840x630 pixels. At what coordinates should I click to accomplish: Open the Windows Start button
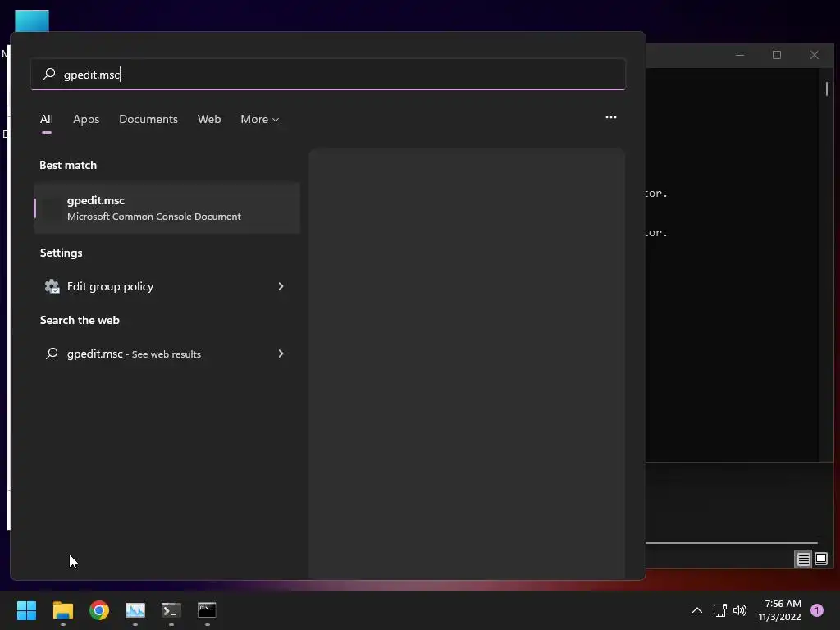click(27, 610)
